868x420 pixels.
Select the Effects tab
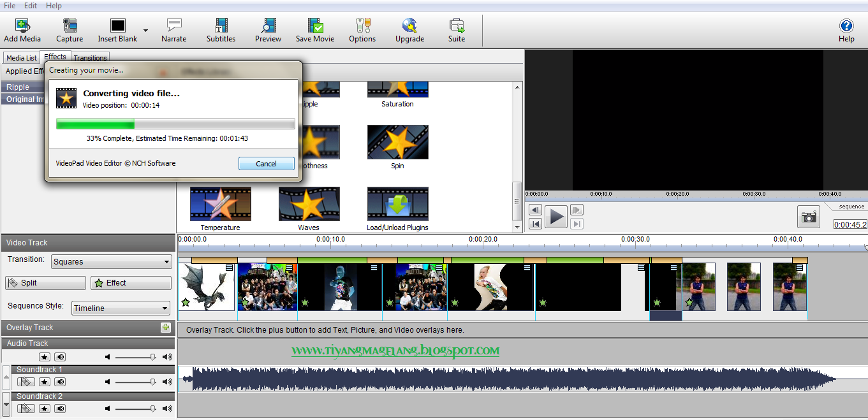[x=55, y=57]
